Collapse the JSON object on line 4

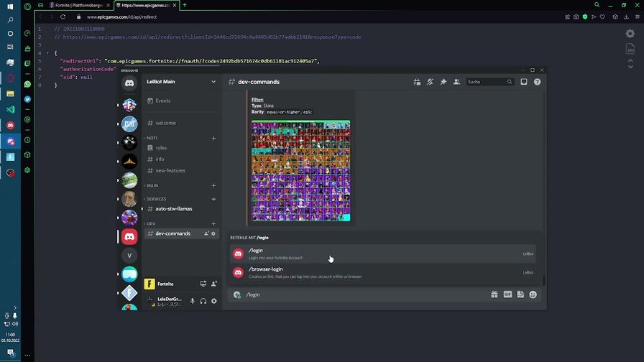click(x=48, y=53)
